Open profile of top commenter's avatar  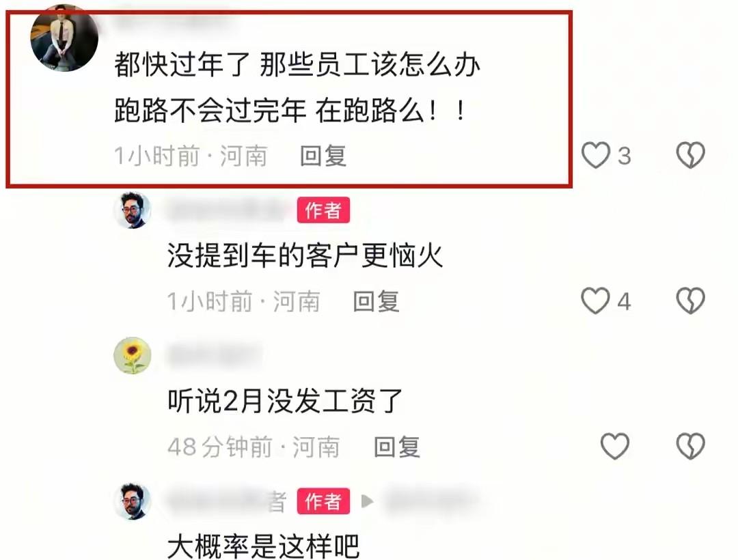tap(64, 38)
